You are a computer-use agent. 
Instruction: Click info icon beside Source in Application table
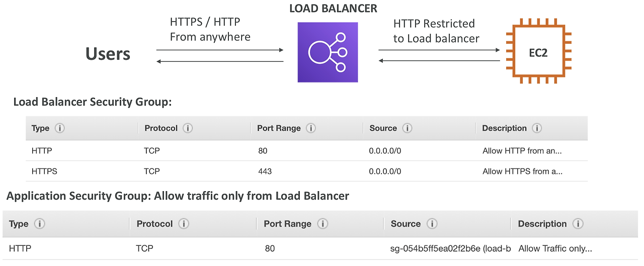click(x=432, y=224)
